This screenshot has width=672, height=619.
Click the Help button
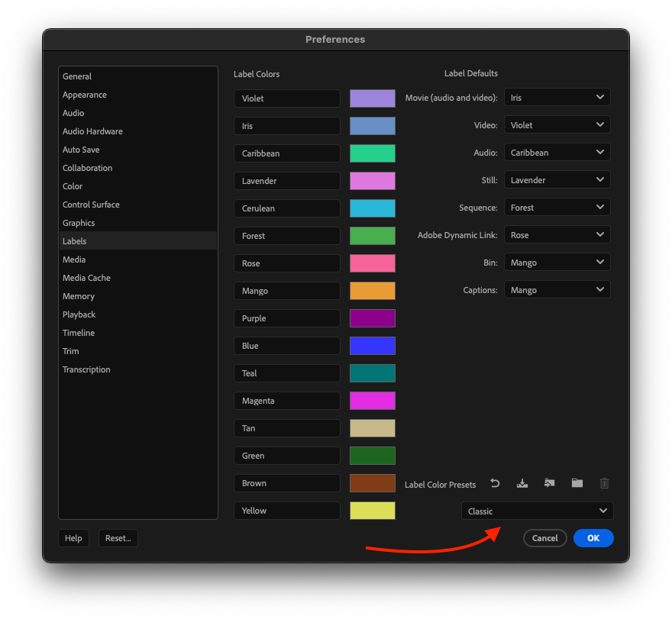tap(73, 538)
